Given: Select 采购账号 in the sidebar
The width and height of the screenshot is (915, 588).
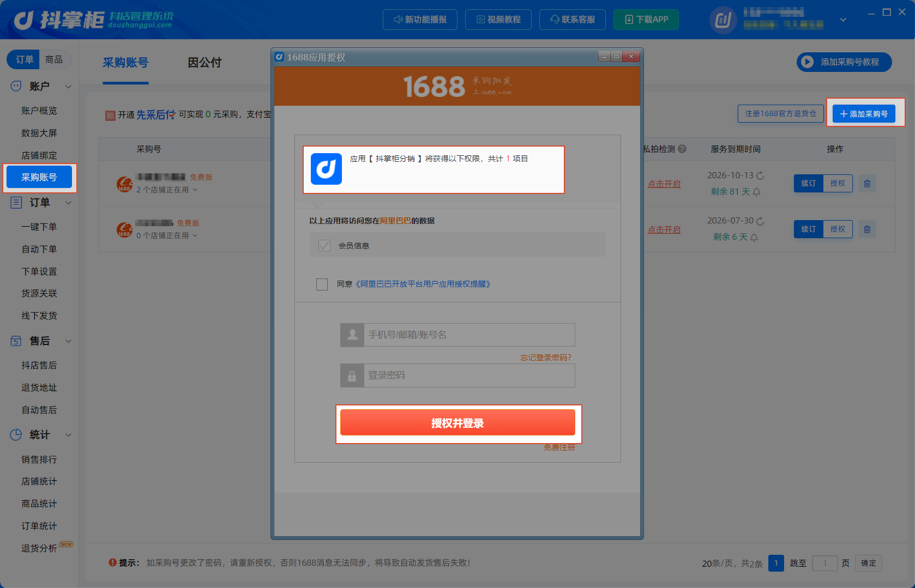Looking at the screenshot, I should [39, 177].
